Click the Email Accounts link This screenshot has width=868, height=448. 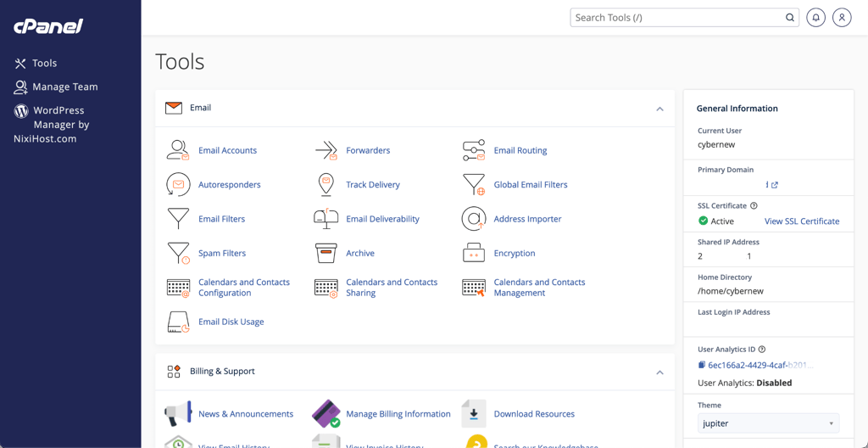[227, 150]
